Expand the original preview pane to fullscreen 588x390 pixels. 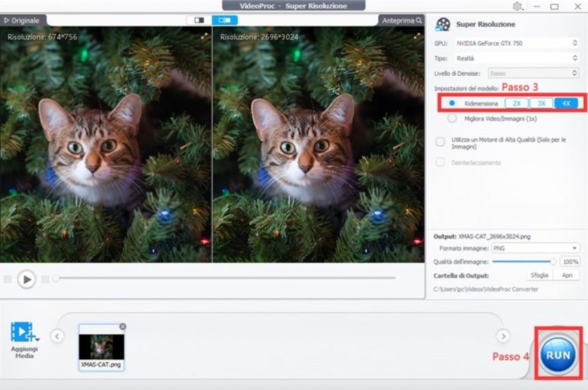(x=204, y=36)
